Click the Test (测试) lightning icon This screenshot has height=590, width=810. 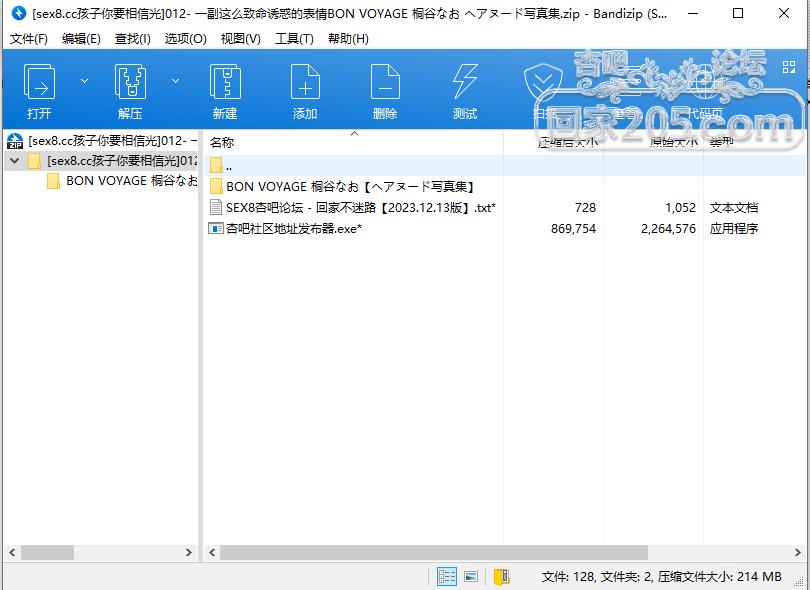point(464,82)
